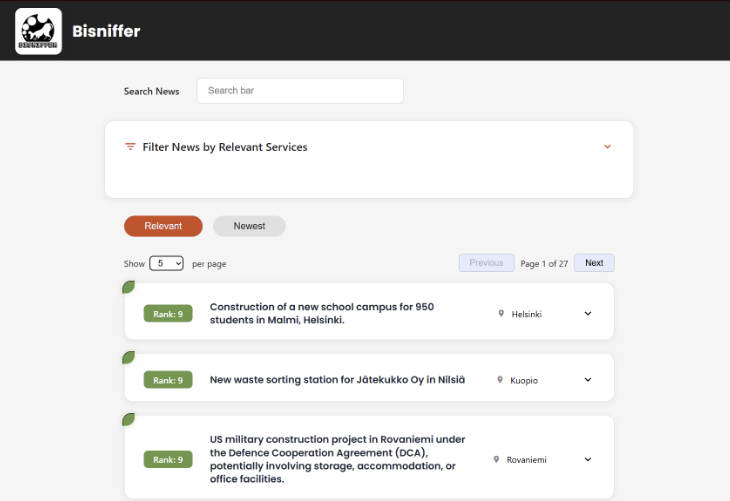Click the Bisniffer logo icon
This screenshot has height=501, width=730.
pyautogui.click(x=38, y=31)
